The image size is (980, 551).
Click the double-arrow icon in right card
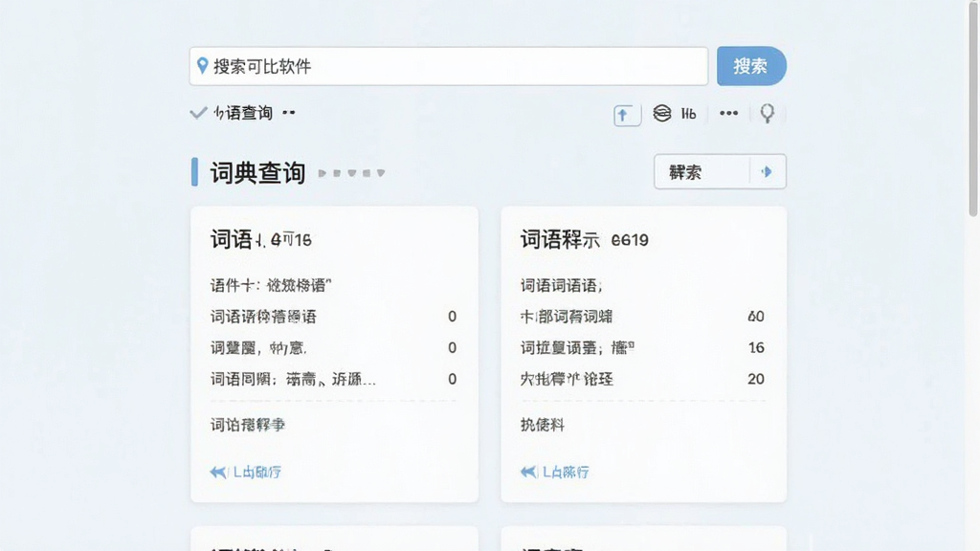[528, 472]
